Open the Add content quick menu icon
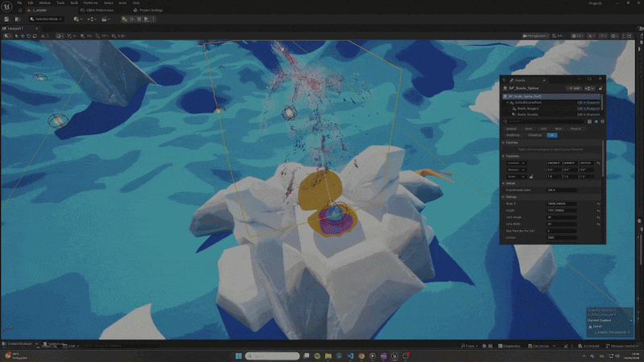The width and height of the screenshot is (644, 362). (x=76, y=19)
